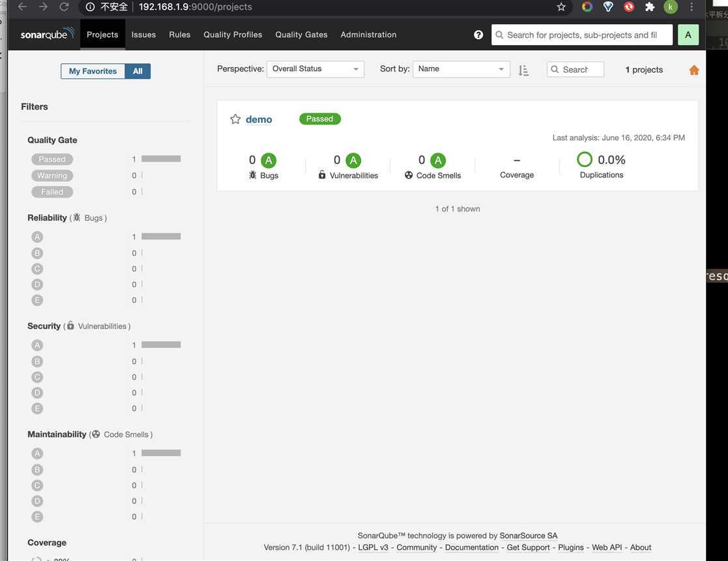
Task: Click the Code Smells rating A badge on demo
Action: 438,160
